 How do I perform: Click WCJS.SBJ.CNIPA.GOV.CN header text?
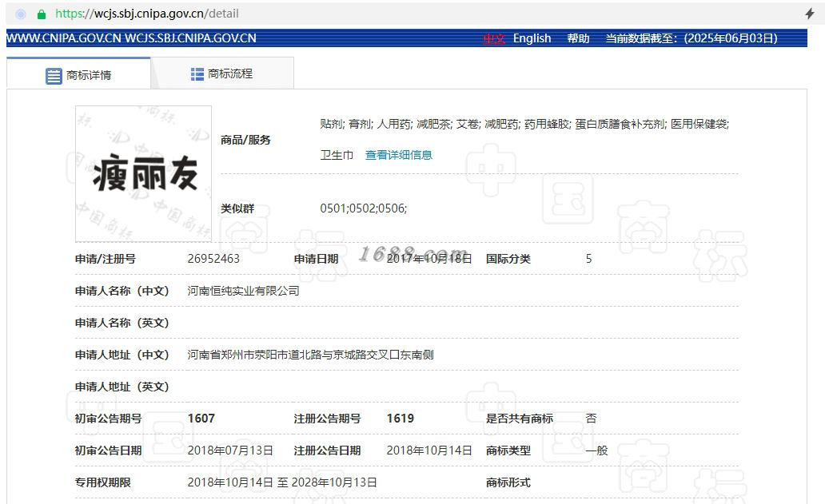tap(190, 38)
